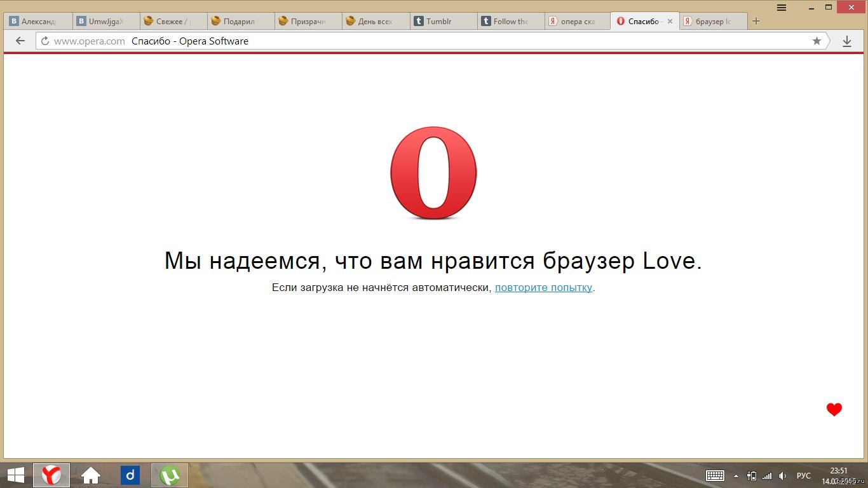868x488 pixels.
Task: Switch the РУС input language indicator
Action: 803,475
